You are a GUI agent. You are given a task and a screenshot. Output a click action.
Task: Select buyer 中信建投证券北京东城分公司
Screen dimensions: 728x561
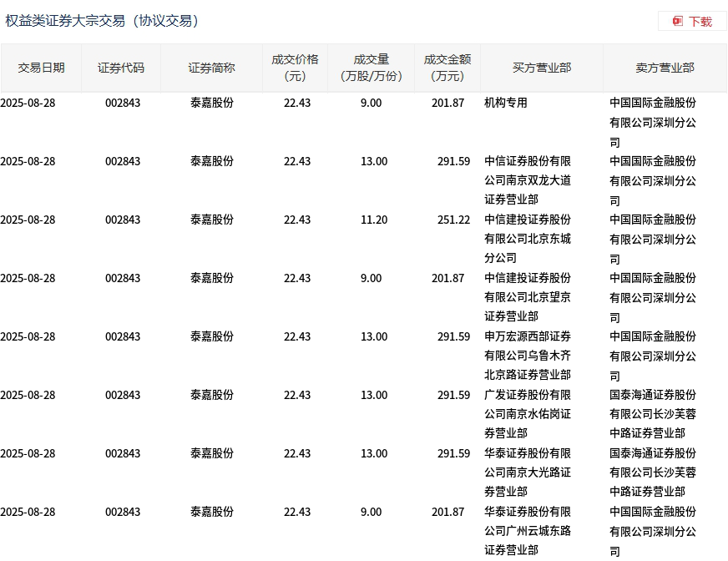pos(528,239)
